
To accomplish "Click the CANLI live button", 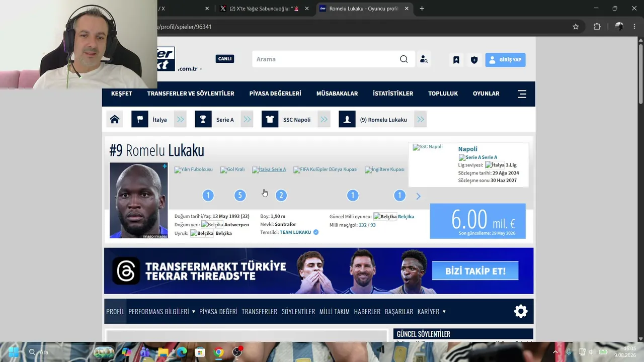I will [x=225, y=59].
